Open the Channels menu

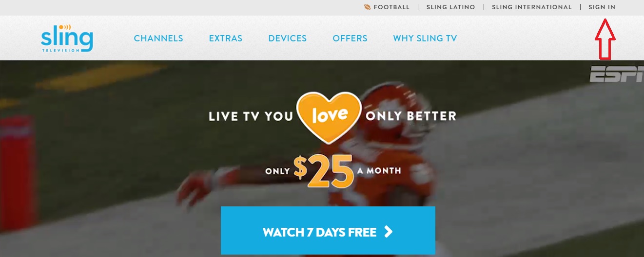(158, 38)
